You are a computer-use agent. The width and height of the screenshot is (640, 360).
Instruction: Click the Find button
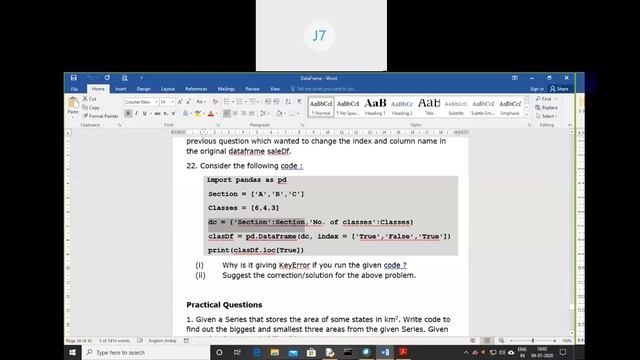[544, 99]
